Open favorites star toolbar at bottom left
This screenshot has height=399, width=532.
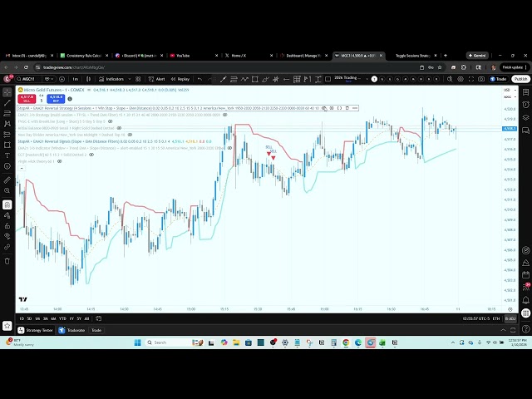point(7,326)
